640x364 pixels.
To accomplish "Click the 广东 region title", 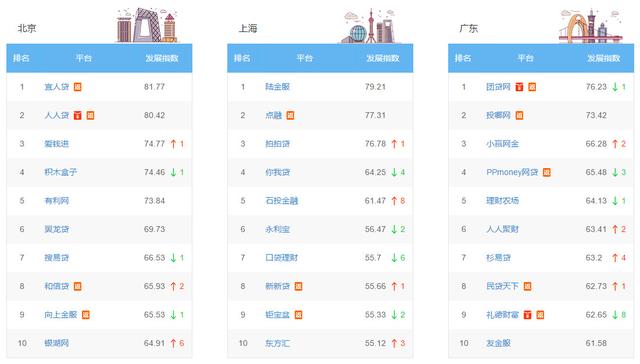I will (469, 28).
